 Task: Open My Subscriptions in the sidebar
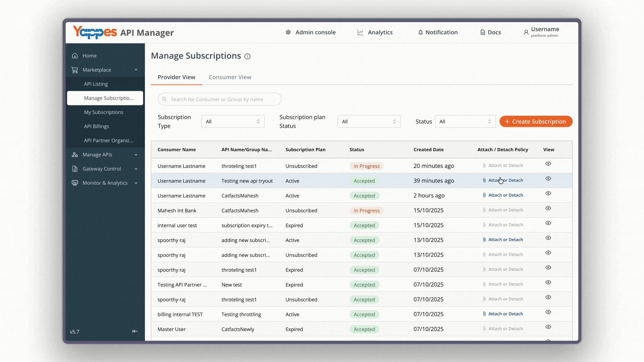(x=104, y=112)
